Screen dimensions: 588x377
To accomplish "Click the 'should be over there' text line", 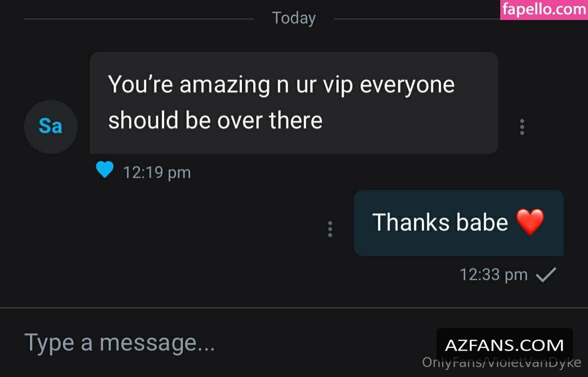I will tap(215, 120).
